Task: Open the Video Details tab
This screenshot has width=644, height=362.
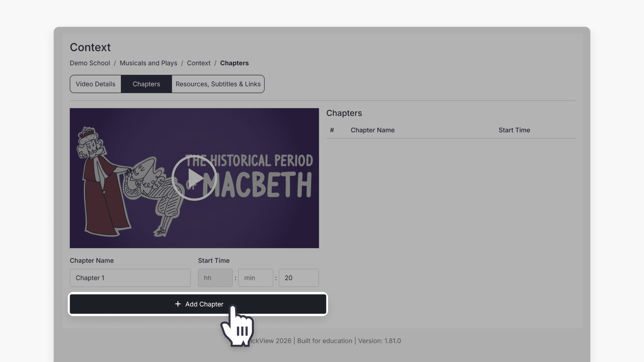Action: pos(96,84)
